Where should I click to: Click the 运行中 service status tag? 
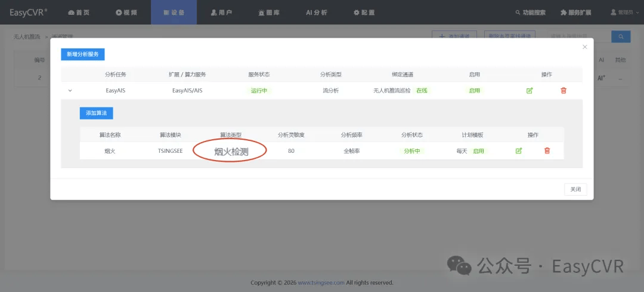[x=259, y=91]
